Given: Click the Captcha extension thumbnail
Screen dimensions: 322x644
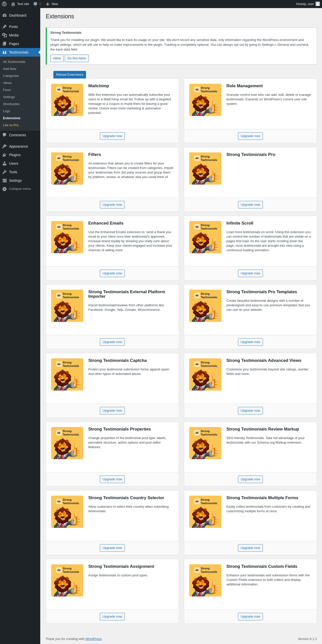Looking at the screenshot, I should (67, 374).
